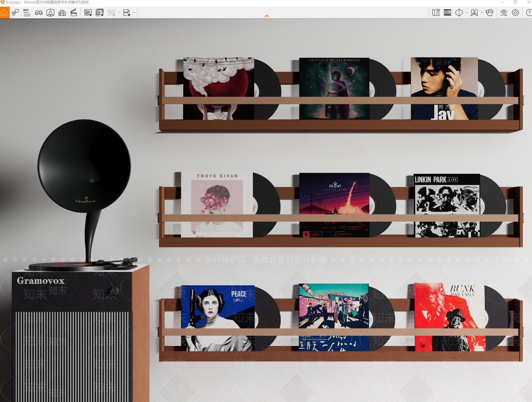Click the binoculars view icon
Image resolution: width=532 pixels, height=402 pixels.
pyautogui.click(x=39, y=13)
